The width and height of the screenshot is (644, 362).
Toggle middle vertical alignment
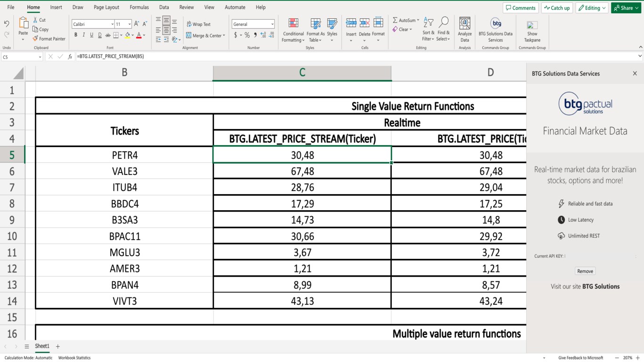click(166, 21)
